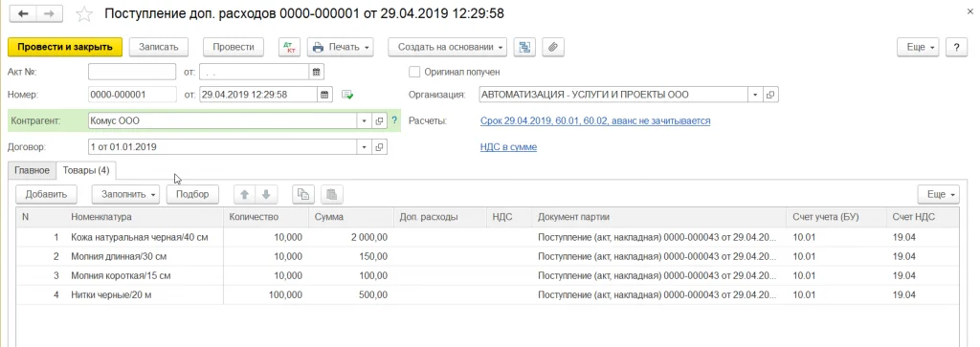
Task: Select row Нитки черные/20 м
Action: pyautogui.click(x=487, y=294)
